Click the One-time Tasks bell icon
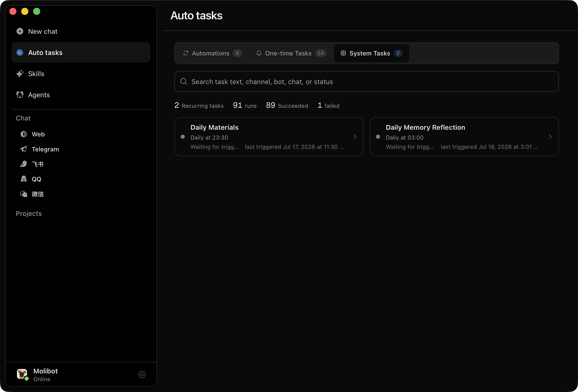The image size is (578, 392). 259,53
